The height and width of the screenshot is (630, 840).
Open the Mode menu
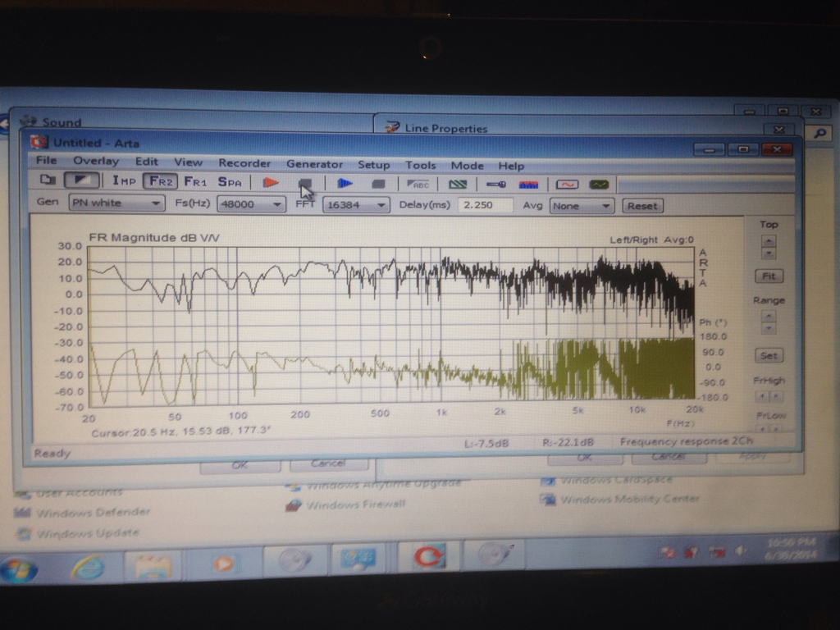tap(467, 166)
